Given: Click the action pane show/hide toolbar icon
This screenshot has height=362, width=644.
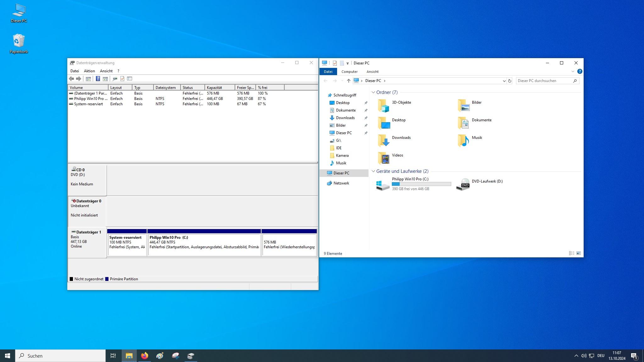Looking at the screenshot, I should tap(105, 79).
